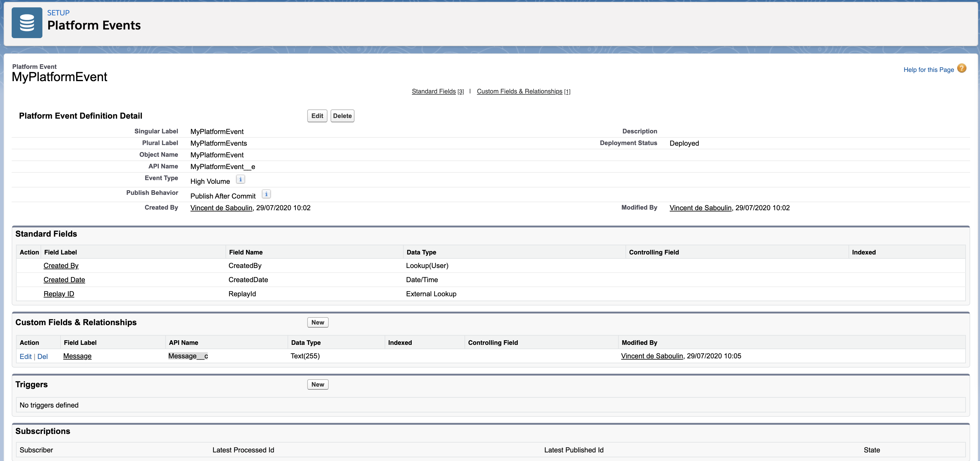Click the Triggers section heading
This screenshot has width=980, height=461.
click(x=32, y=384)
